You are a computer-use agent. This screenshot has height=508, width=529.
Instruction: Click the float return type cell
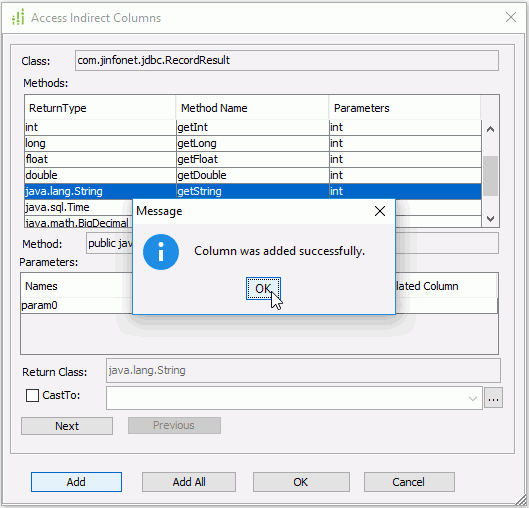(100, 159)
